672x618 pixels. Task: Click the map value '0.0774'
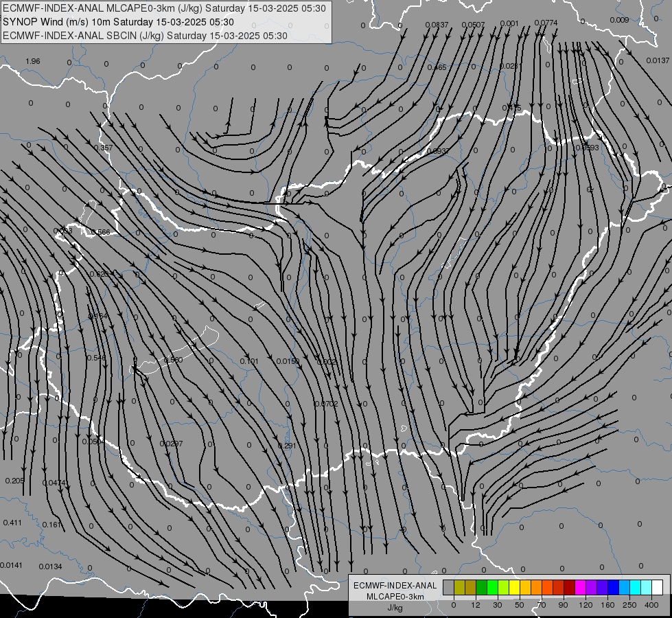pos(546,22)
